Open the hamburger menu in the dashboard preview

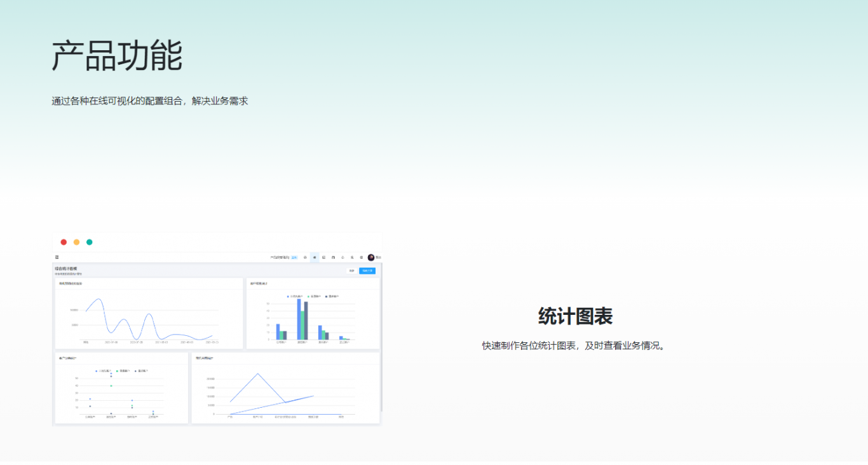pyautogui.click(x=57, y=257)
